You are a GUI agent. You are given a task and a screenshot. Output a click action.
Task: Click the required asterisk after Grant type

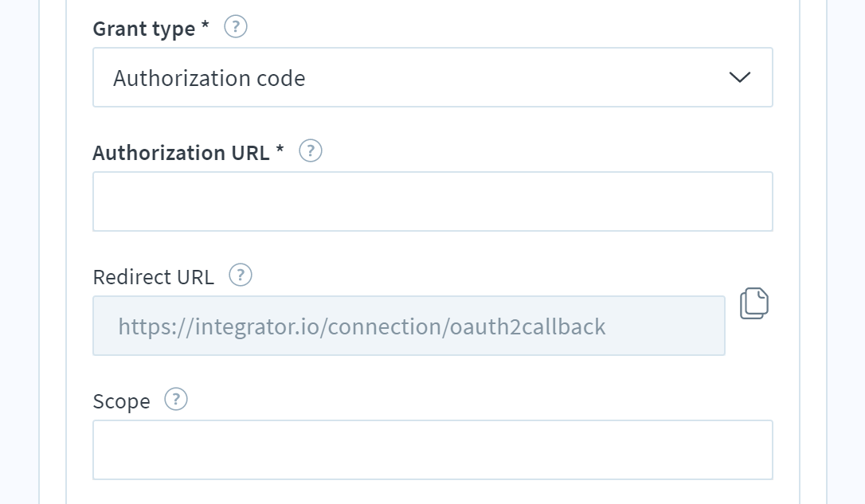point(205,25)
